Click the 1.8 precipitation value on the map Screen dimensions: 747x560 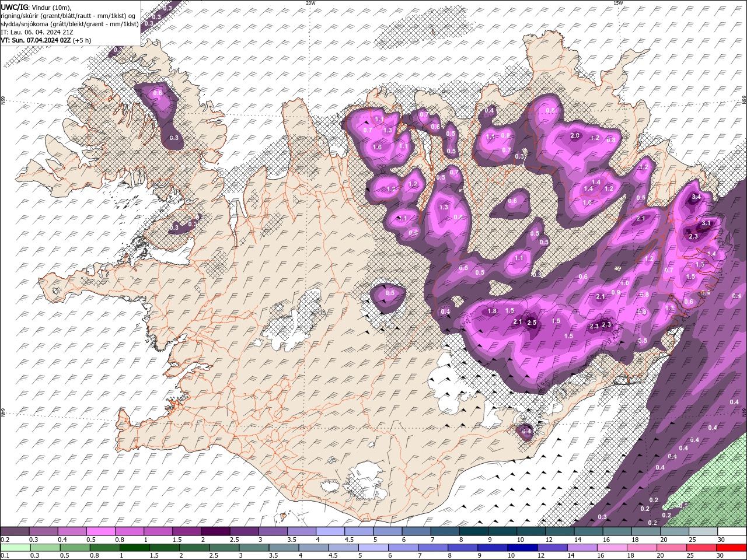[x=492, y=311]
